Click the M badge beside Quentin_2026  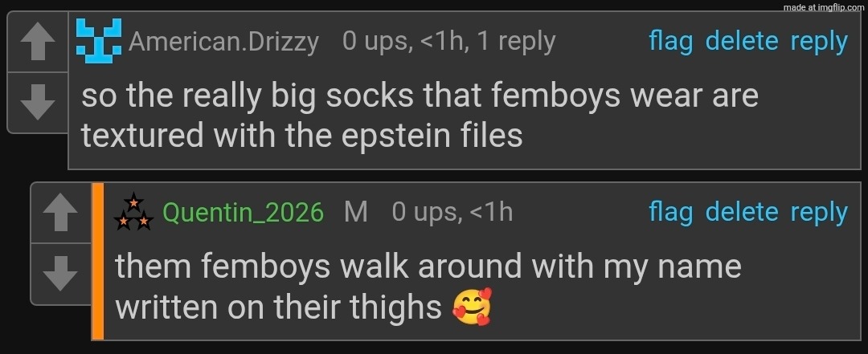point(355,212)
